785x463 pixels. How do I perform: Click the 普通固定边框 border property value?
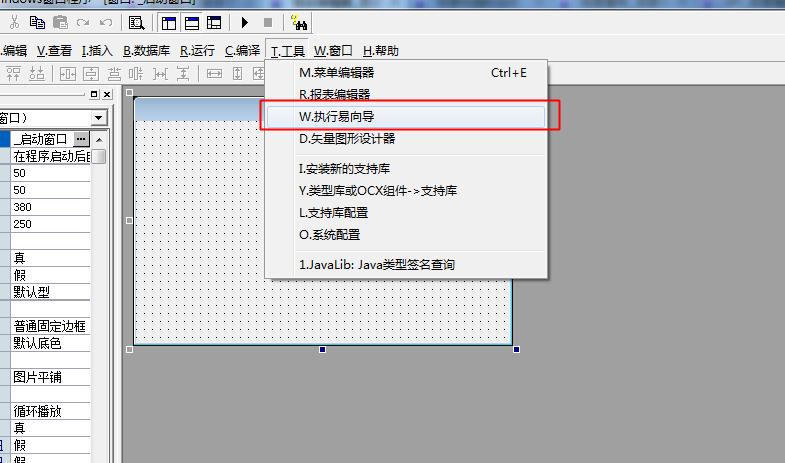tap(51, 326)
